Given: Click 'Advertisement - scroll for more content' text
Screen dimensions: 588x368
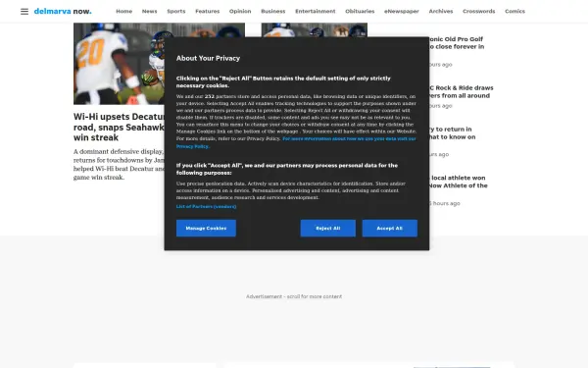Looking at the screenshot, I should pyautogui.click(x=294, y=296).
